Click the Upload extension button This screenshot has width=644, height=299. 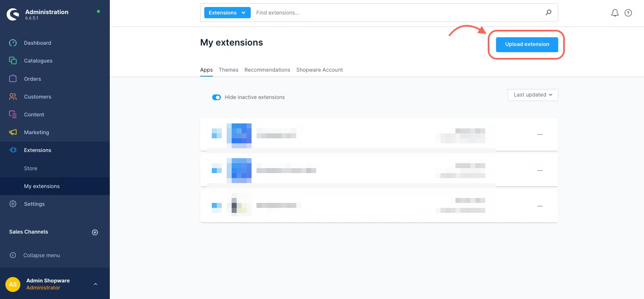coord(527,44)
